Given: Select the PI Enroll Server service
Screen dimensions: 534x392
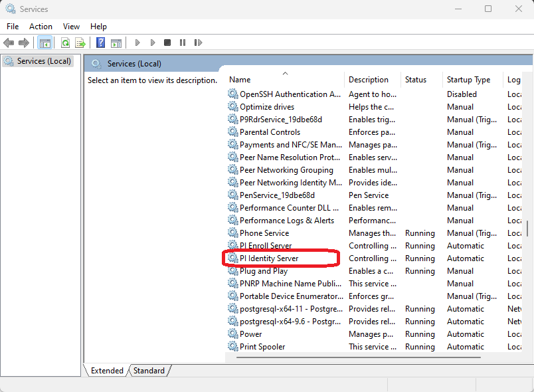Looking at the screenshot, I should (x=266, y=246).
